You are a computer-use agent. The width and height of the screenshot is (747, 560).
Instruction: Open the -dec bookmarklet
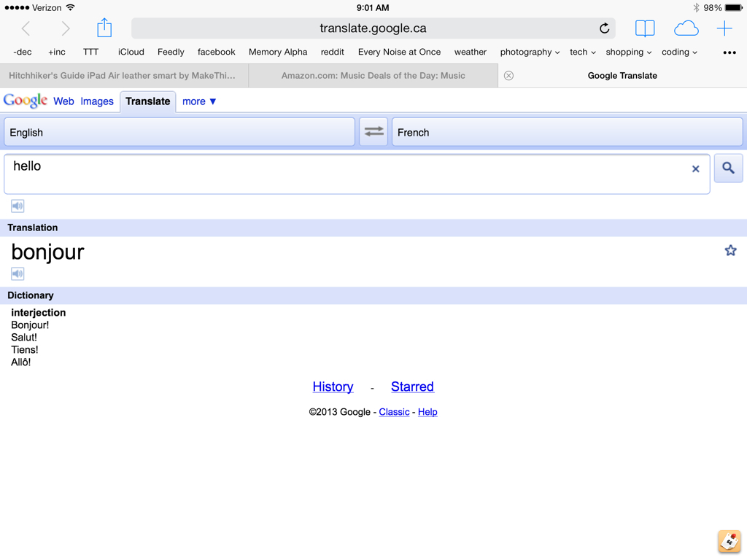[23, 52]
